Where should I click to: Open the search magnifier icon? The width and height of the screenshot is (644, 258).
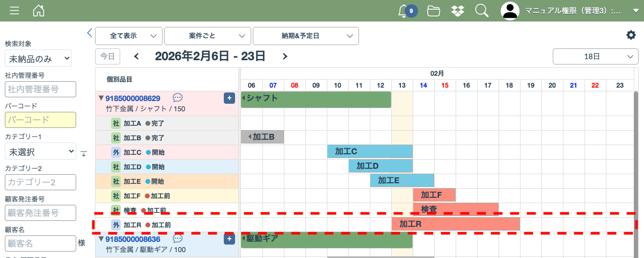click(x=482, y=11)
